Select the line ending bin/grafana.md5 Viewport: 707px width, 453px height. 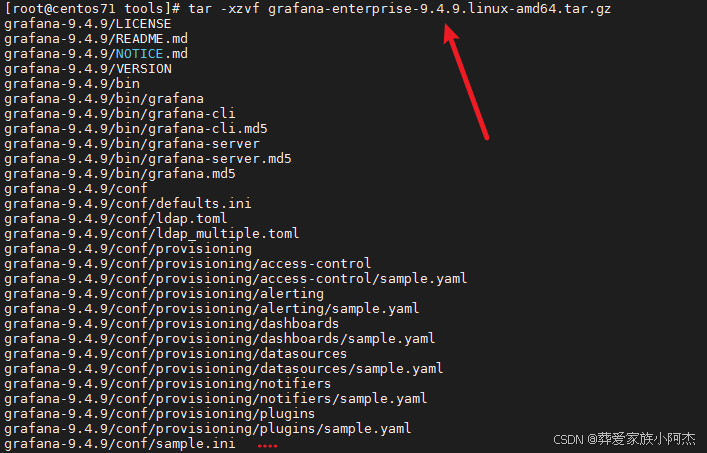click(x=120, y=174)
